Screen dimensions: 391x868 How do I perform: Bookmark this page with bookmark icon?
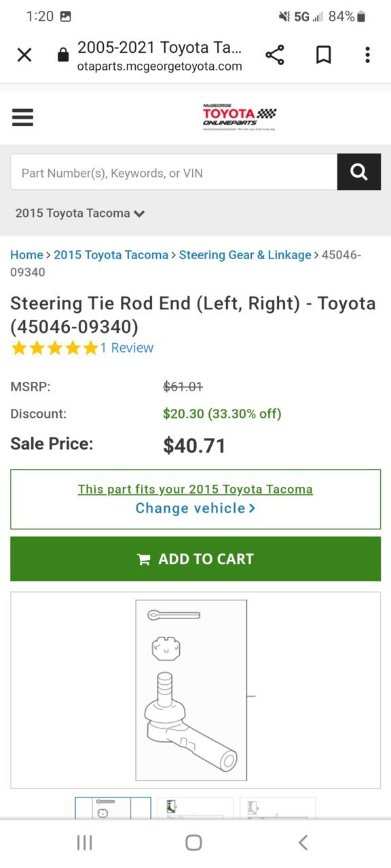click(x=324, y=56)
